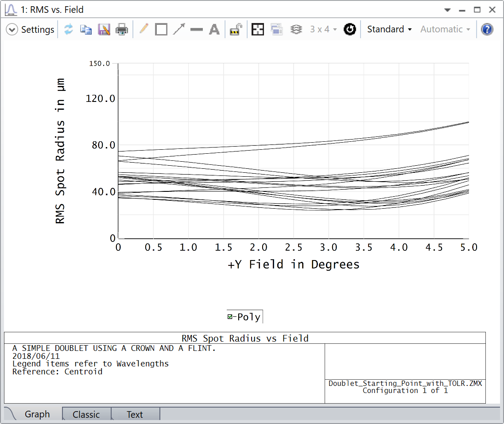Maximize the RMS vs. Field window
Screen dimensions: 504x424
(477, 10)
